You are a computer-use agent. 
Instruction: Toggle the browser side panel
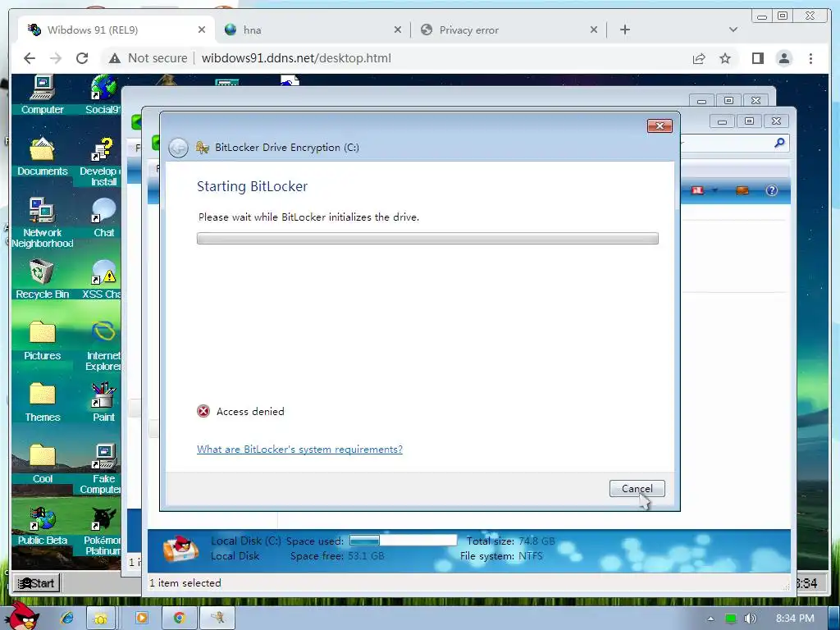click(757, 58)
